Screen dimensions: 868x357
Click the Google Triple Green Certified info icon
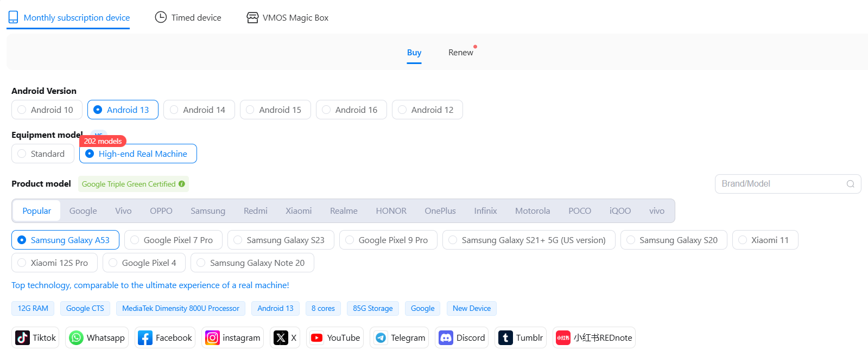pyautogui.click(x=182, y=184)
